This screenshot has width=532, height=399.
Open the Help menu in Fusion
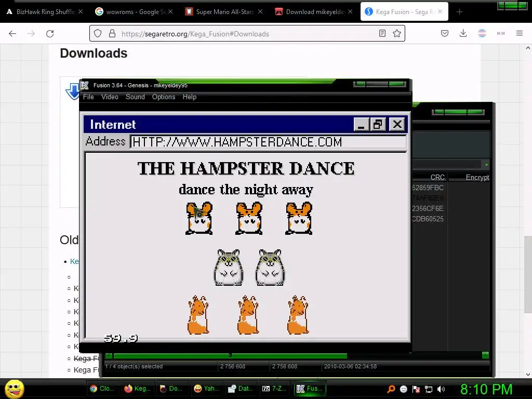(189, 97)
